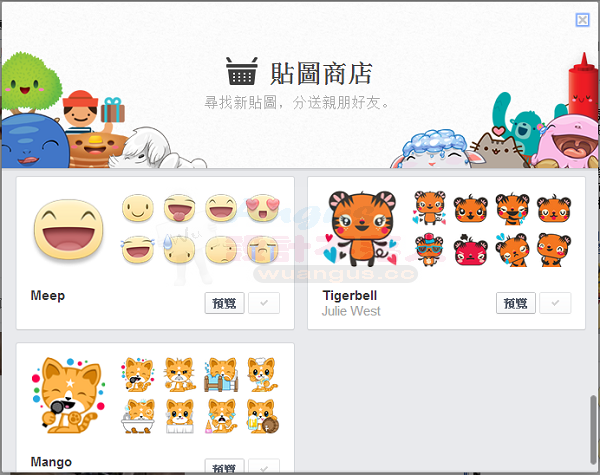Click Tigerbell with sunglasses sticker
600x475 pixels.
[429, 250]
